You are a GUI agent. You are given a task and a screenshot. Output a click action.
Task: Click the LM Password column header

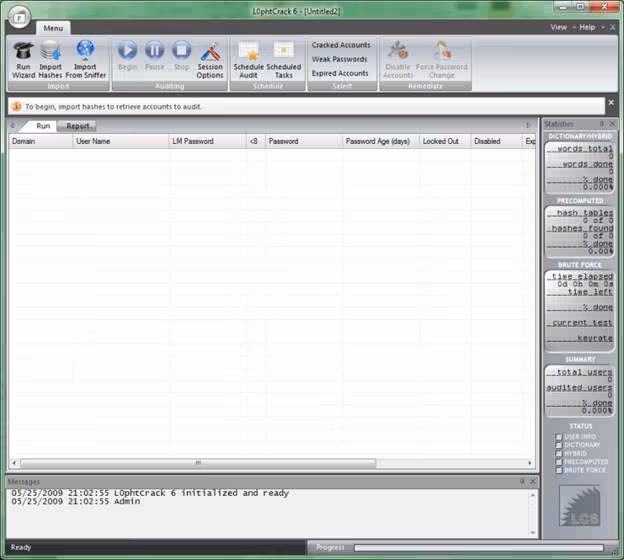tap(208, 141)
